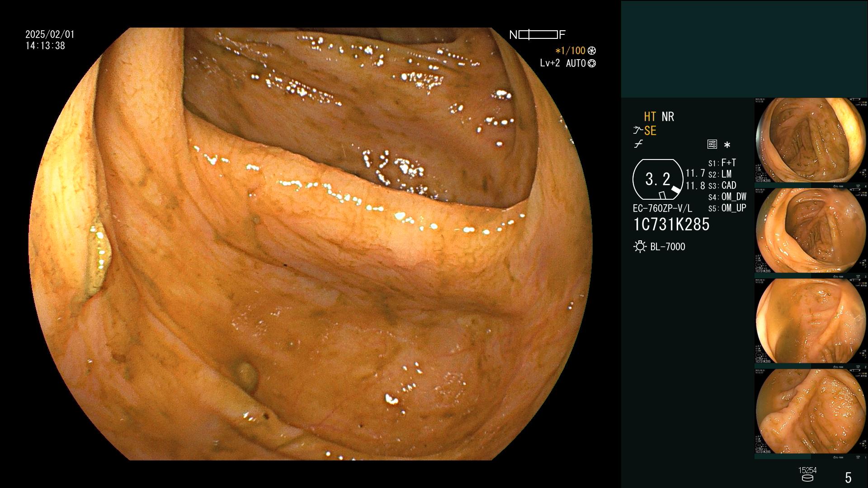The height and width of the screenshot is (488, 868).
Task: Open the first captured thumbnail at top
Action: click(811, 140)
